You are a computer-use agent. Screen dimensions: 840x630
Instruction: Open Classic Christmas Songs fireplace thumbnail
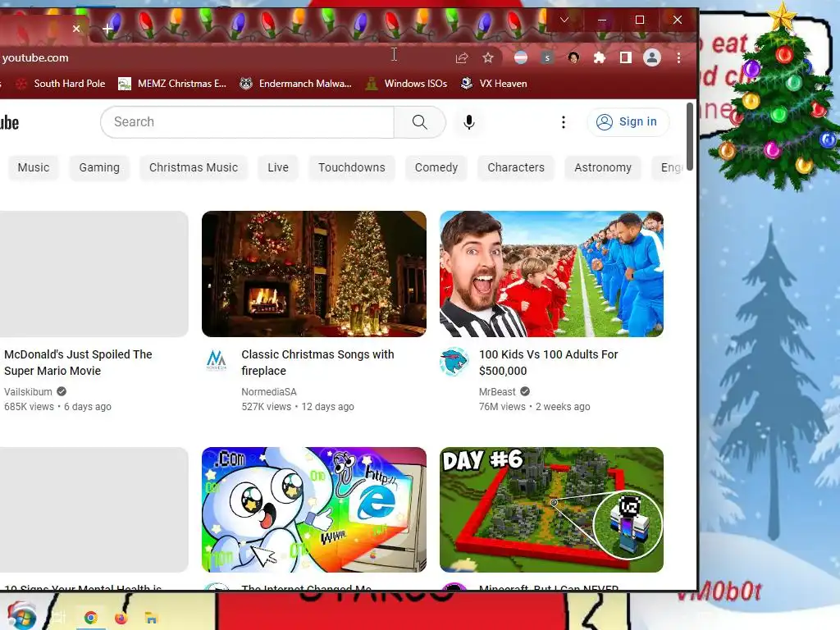(314, 274)
